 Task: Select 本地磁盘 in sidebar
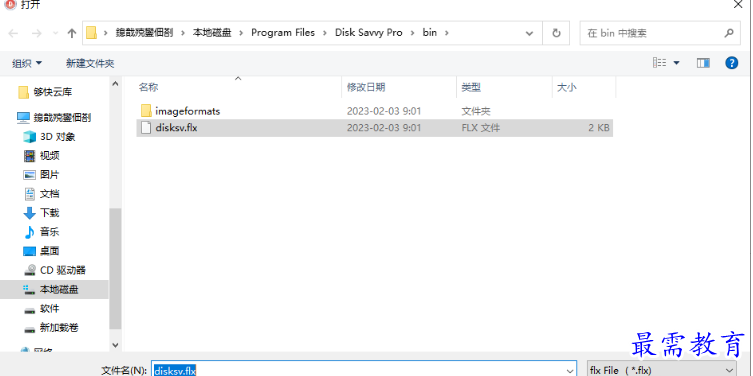pyautogui.click(x=54, y=290)
